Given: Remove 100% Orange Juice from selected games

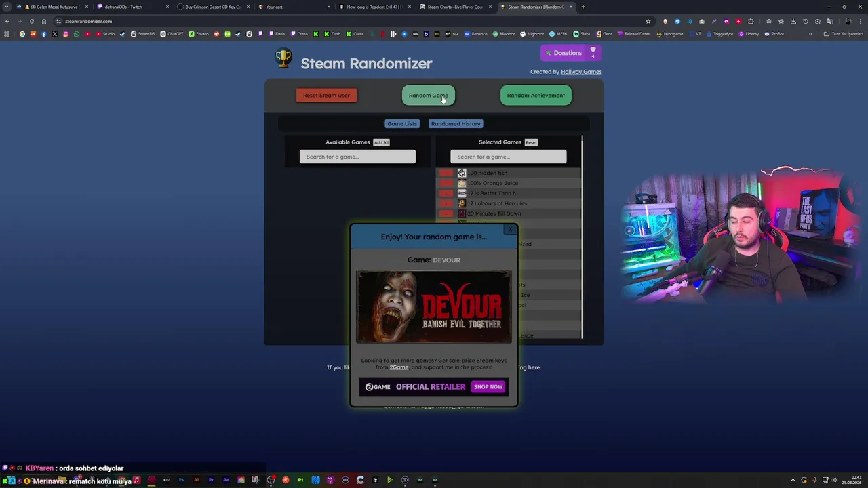Looking at the screenshot, I should 446,183.
